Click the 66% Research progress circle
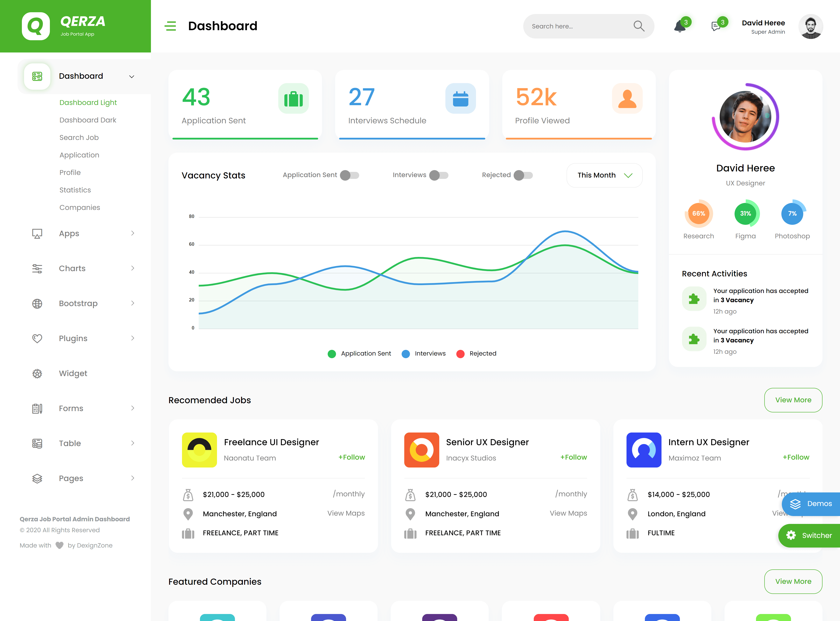 pos(698,213)
